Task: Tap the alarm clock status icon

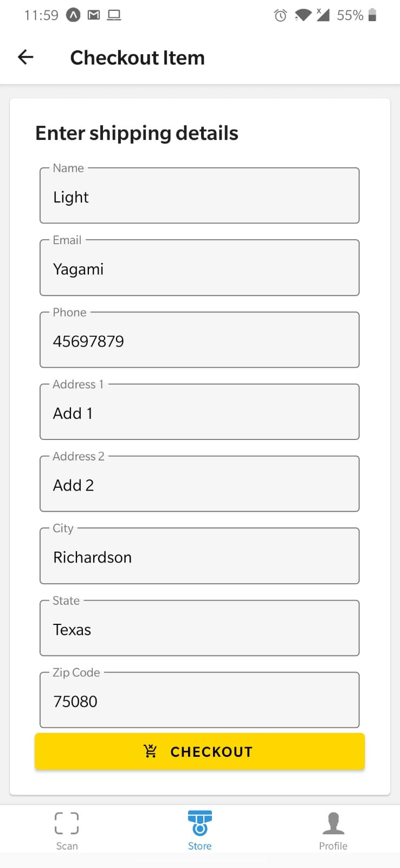Action: pos(280,15)
